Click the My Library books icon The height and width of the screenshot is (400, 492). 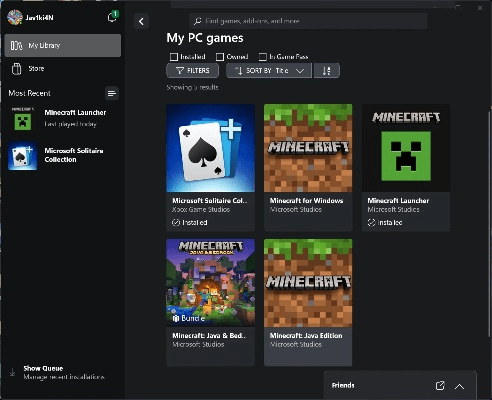pyautogui.click(x=16, y=45)
